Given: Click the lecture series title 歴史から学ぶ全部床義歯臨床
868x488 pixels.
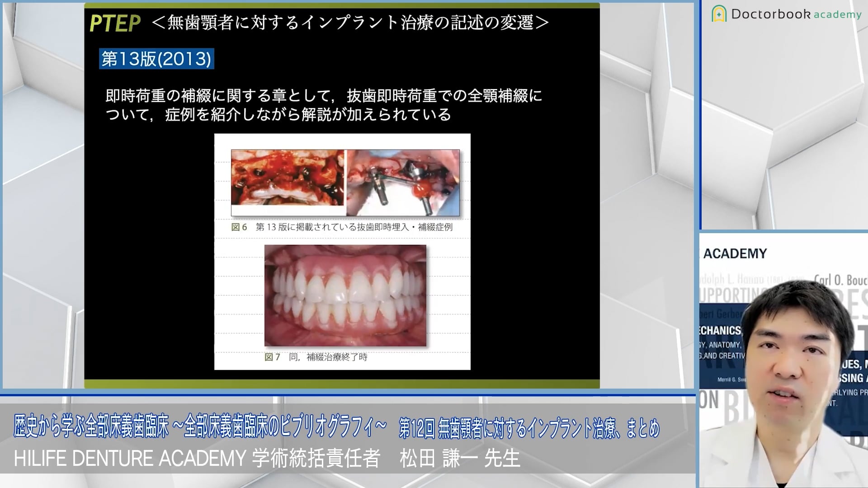Looking at the screenshot, I should 200,427.
